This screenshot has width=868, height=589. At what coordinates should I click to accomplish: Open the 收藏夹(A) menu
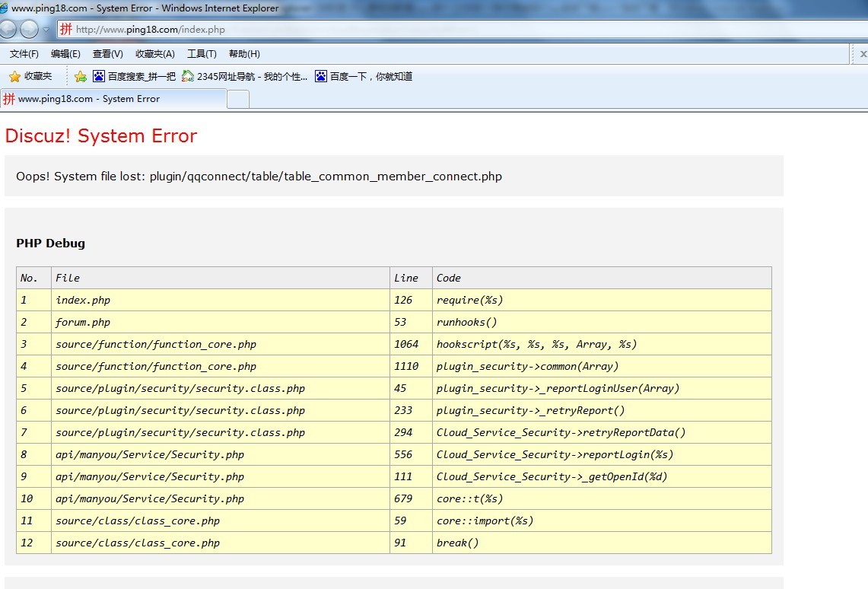[x=155, y=54]
